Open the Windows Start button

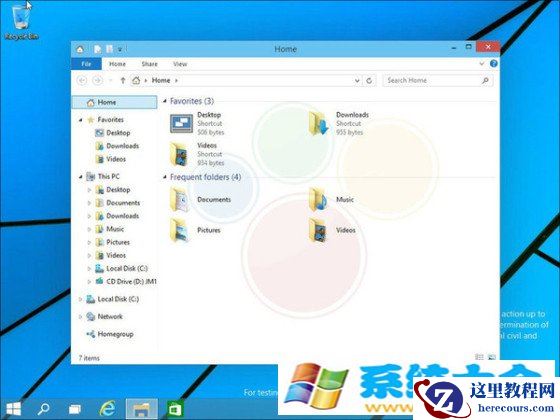click(14, 409)
